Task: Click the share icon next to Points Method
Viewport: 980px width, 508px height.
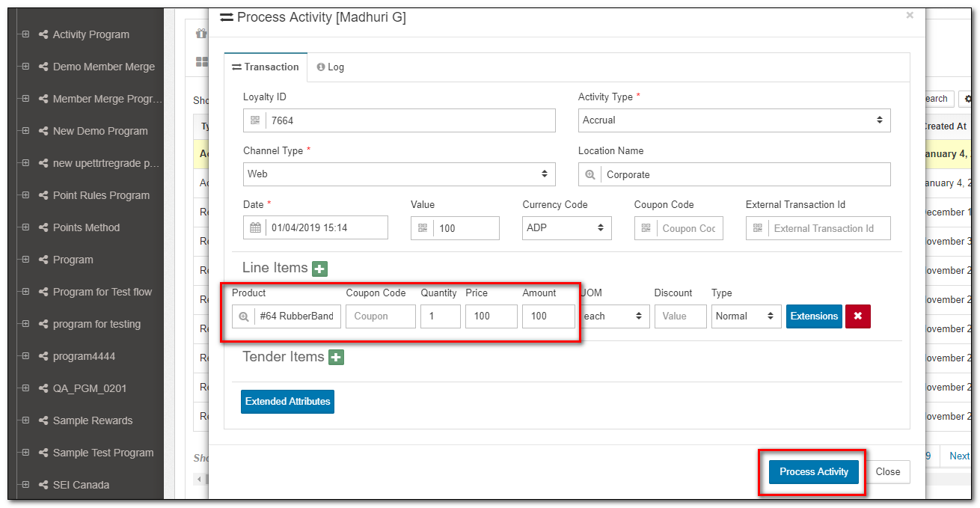Action: (43, 227)
